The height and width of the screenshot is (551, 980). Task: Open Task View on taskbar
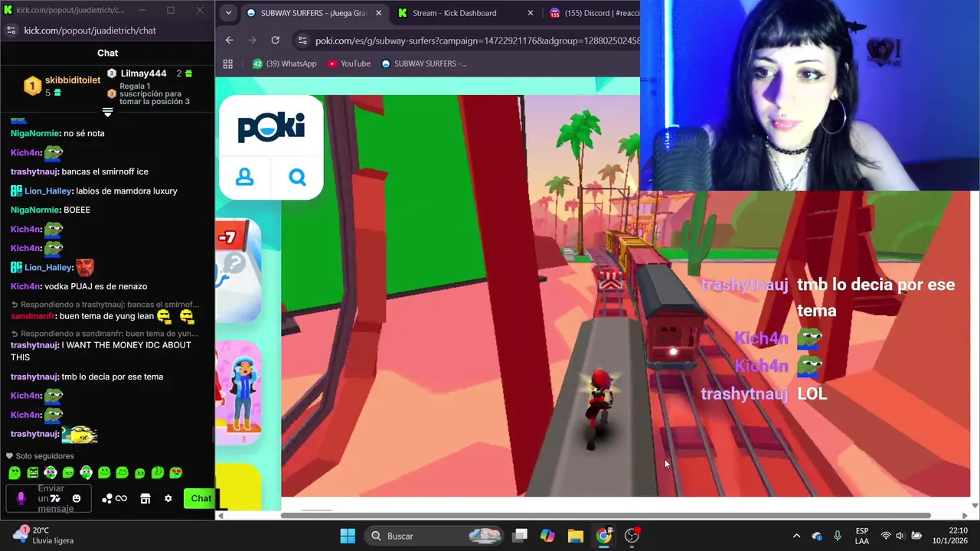[x=520, y=536]
